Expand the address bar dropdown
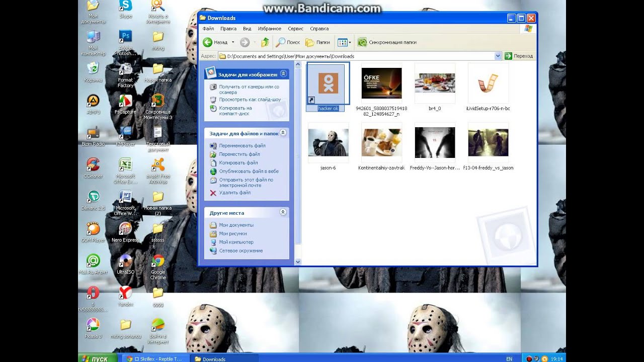The height and width of the screenshot is (362, 644). coord(498,56)
